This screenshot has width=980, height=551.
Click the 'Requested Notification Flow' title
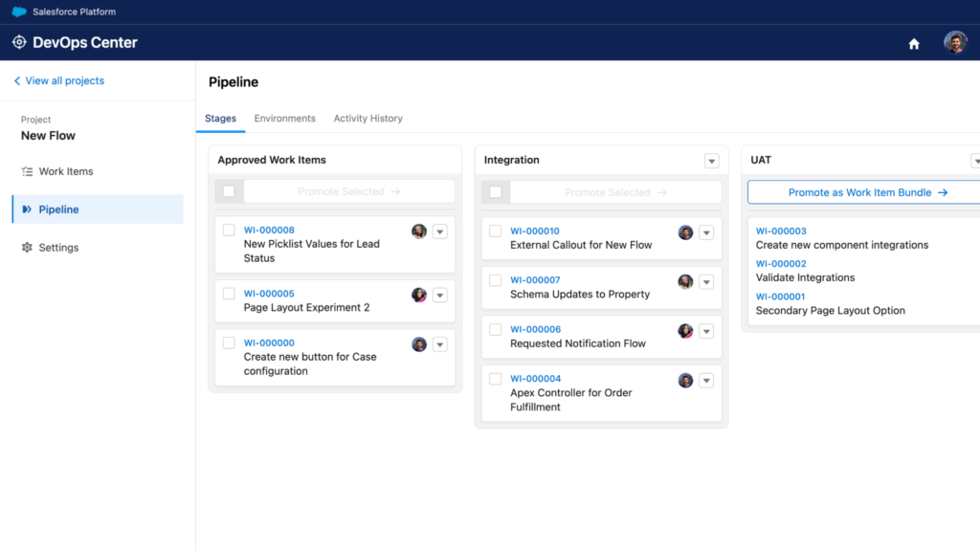click(x=578, y=343)
